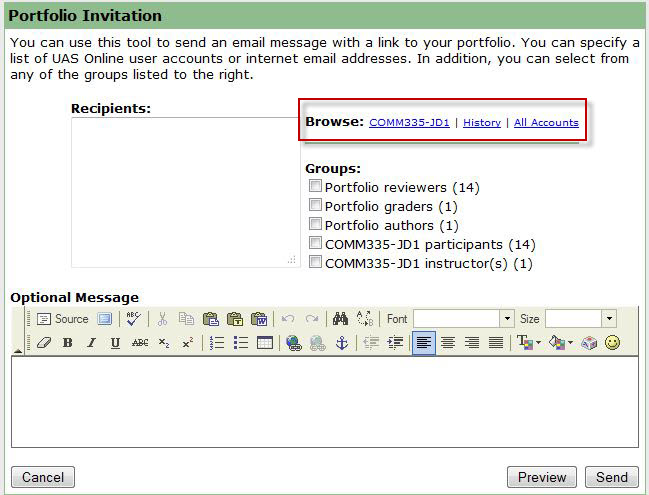649x495 pixels.
Task: Insert a numbered list
Action: click(x=216, y=343)
